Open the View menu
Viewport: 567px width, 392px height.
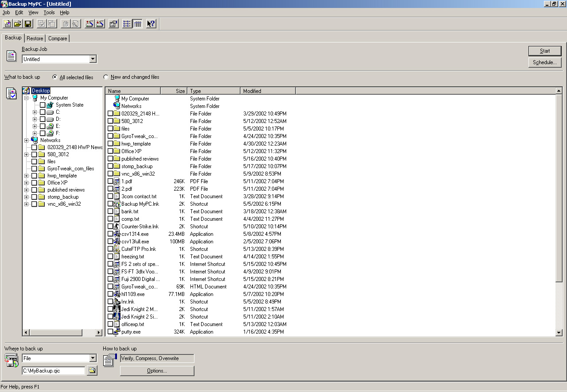tap(33, 12)
